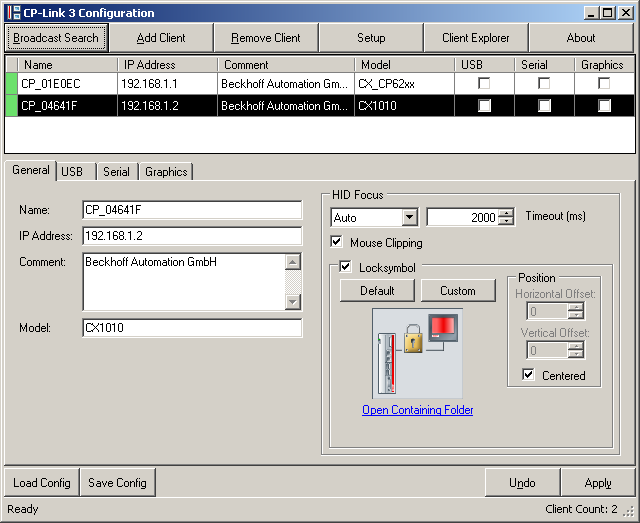Viewport: 640px width, 523px height.
Task: Toggle USB checkbox for CP_04641F row
Action: point(484,106)
